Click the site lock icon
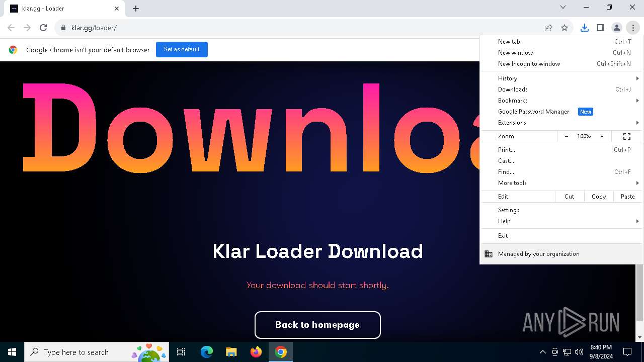The height and width of the screenshot is (362, 644). pyautogui.click(x=63, y=28)
